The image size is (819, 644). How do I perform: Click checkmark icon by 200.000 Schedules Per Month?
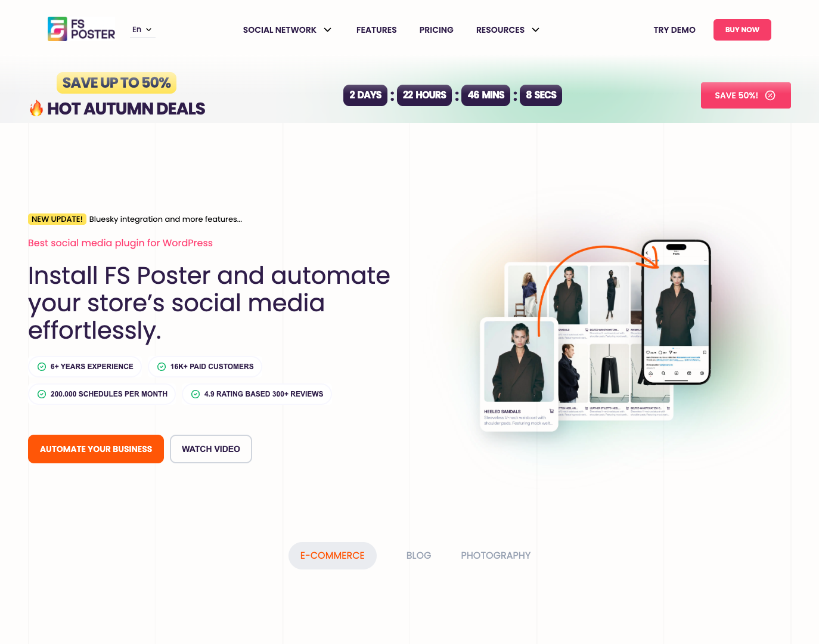coord(42,394)
